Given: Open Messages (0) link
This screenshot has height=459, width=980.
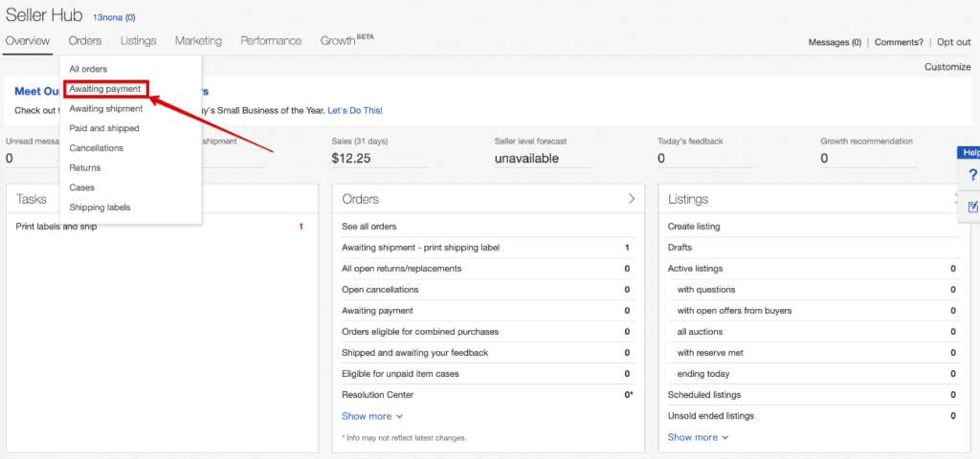Looking at the screenshot, I should pos(835,42).
